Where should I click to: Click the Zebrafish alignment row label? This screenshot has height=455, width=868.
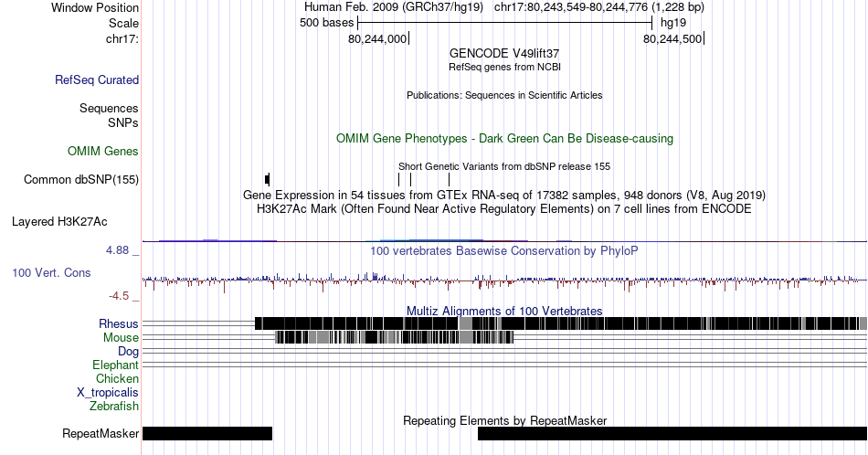[x=113, y=406]
